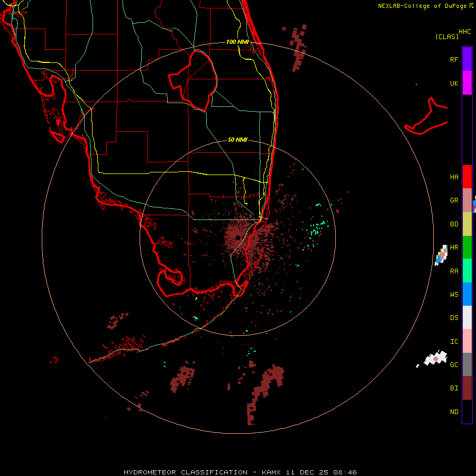Click the BI brown legend swatch

click(467, 388)
